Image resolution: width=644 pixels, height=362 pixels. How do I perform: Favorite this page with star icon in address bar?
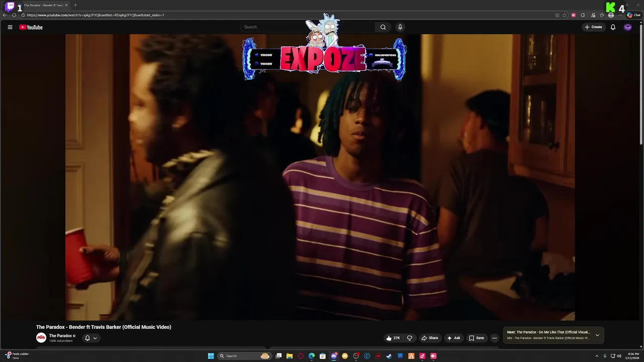click(x=565, y=15)
